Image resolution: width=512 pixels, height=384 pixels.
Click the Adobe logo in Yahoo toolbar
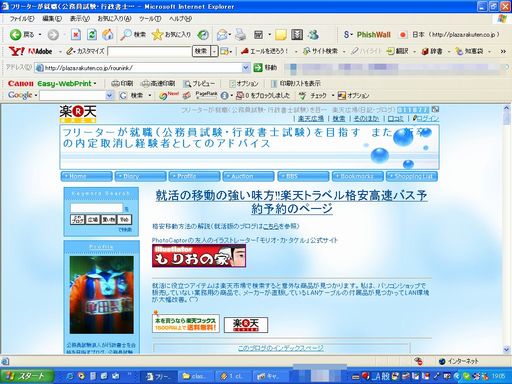[x=40, y=51]
